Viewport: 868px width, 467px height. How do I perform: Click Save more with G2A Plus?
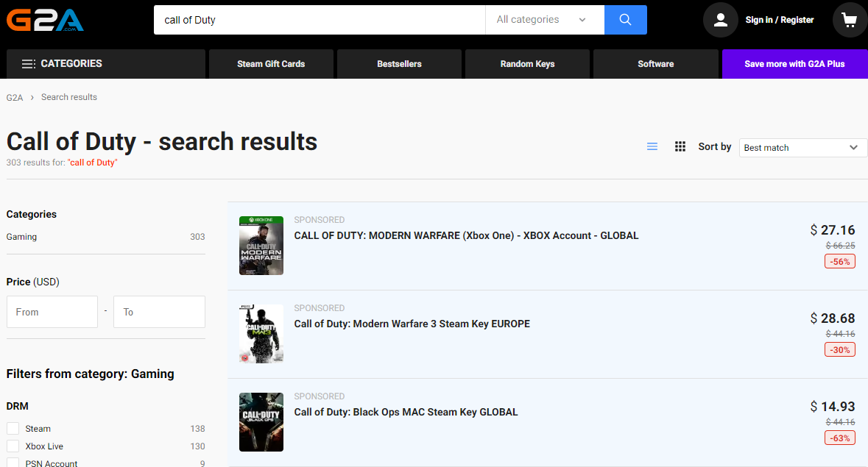pos(794,64)
